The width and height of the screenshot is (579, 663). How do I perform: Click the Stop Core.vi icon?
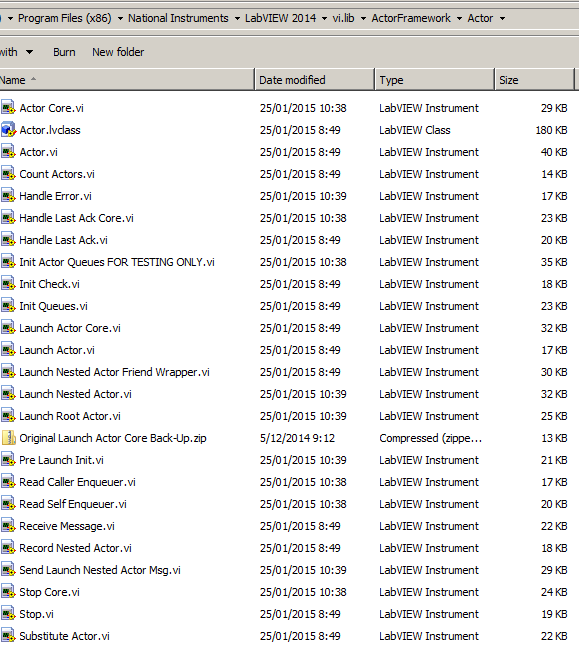coord(8,592)
